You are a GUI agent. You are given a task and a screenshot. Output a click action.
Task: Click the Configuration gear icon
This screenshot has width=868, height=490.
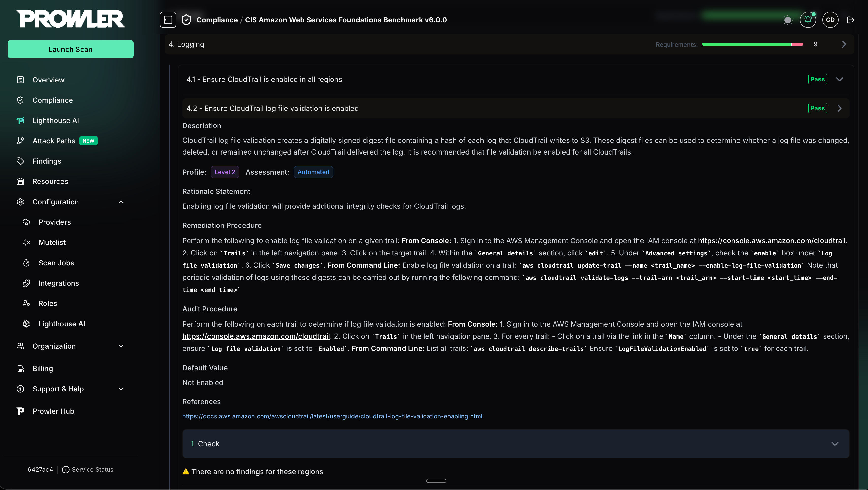[20, 202]
